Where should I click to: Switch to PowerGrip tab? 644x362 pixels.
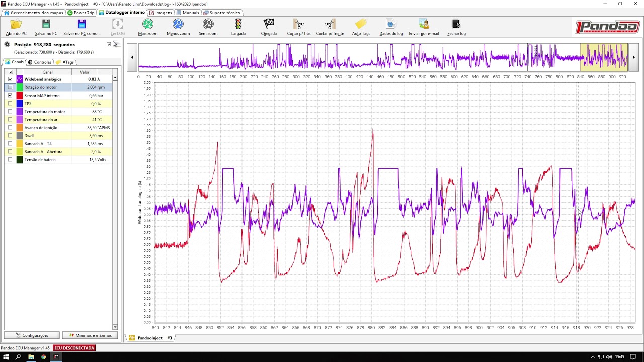click(x=81, y=13)
